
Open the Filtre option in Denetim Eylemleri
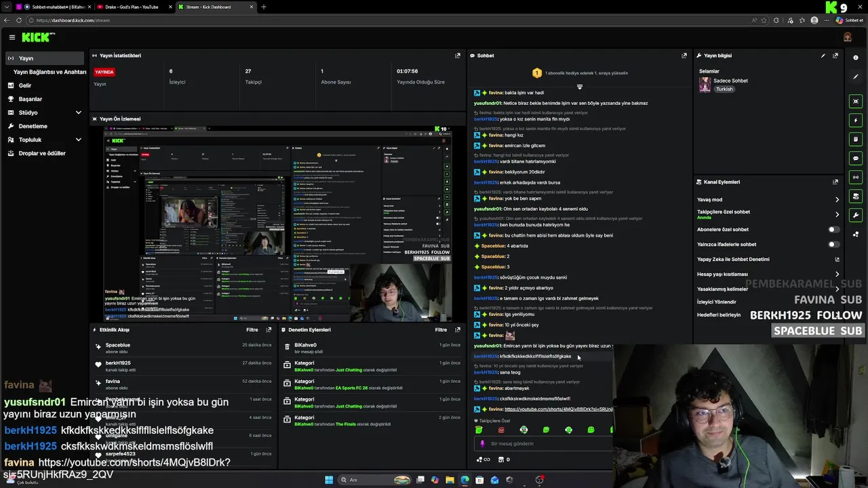[x=441, y=329]
